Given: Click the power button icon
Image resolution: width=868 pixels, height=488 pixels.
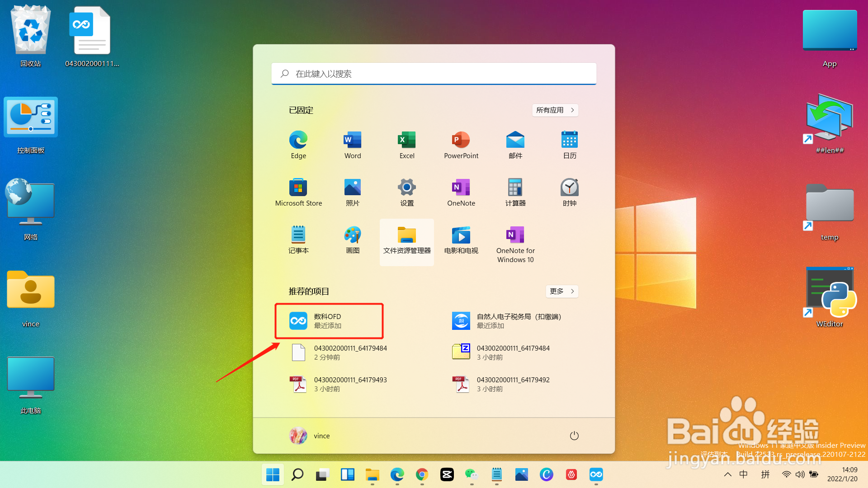Looking at the screenshot, I should tap(574, 436).
